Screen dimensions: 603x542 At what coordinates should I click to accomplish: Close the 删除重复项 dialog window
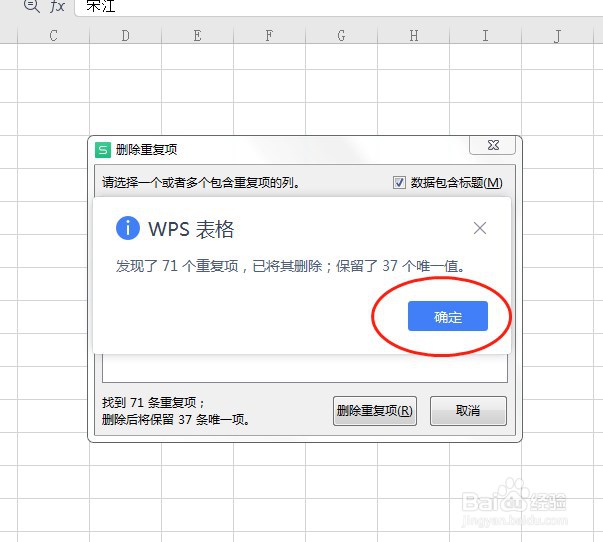point(493,145)
